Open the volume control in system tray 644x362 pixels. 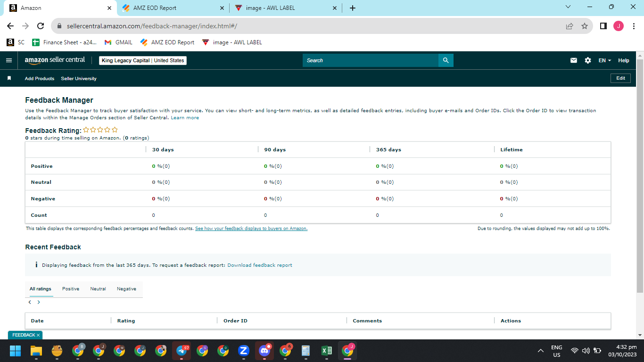click(x=586, y=351)
